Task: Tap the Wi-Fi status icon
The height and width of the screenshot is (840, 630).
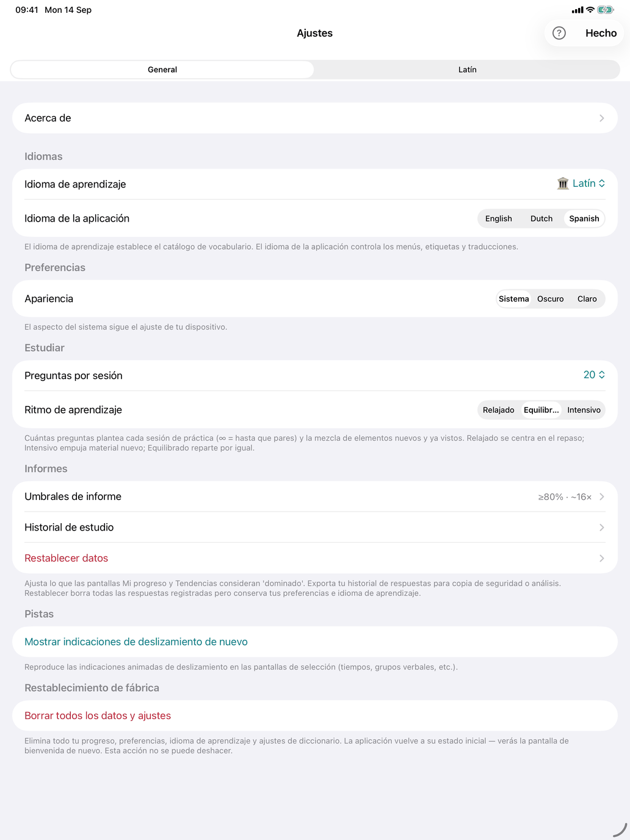Action: 590,10
